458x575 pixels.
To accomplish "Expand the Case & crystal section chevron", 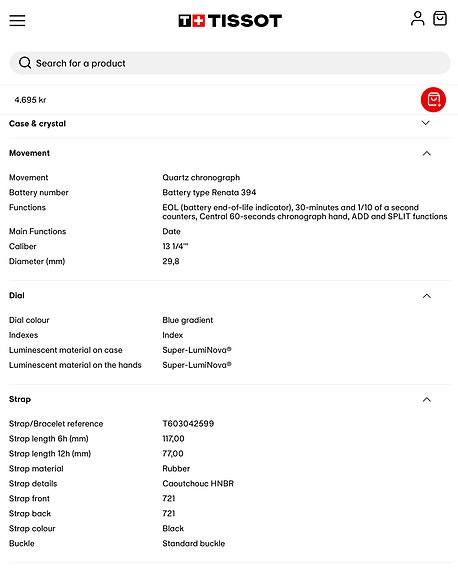I will point(425,123).
